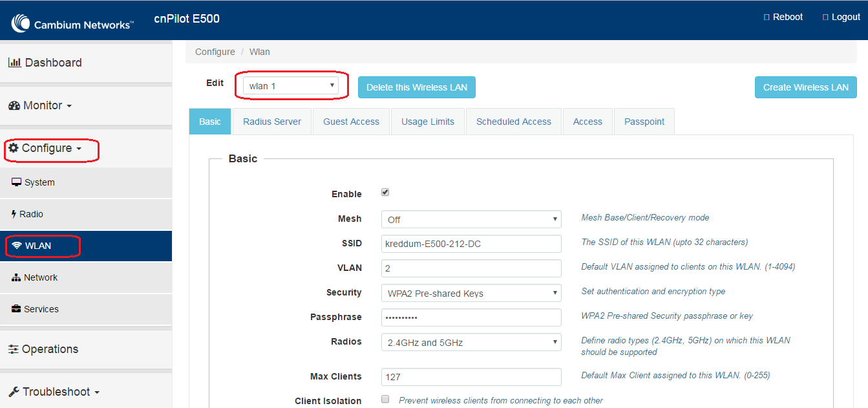Click the SSID input field
The height and width of the screenshot is (408, 868).
click(471, 244)
